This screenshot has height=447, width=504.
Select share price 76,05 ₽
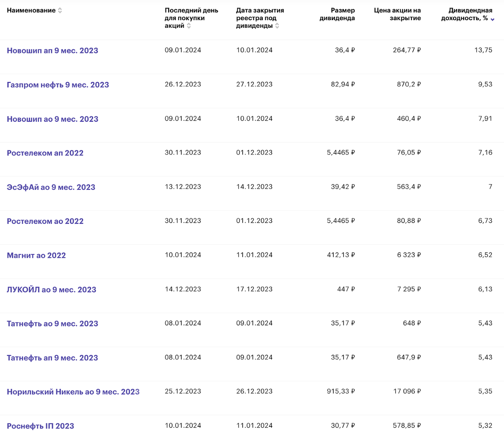(x=409, y=153)
